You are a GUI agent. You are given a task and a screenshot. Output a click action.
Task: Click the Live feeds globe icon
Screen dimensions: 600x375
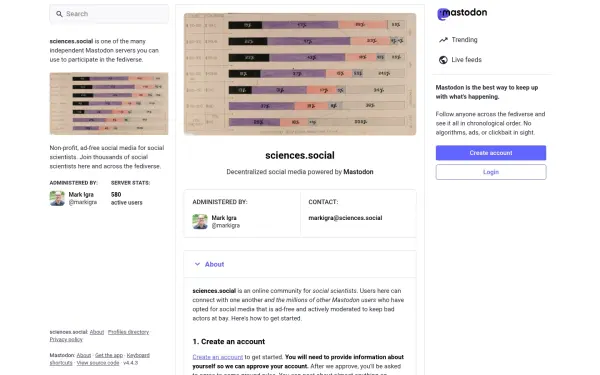coord(443,60)
